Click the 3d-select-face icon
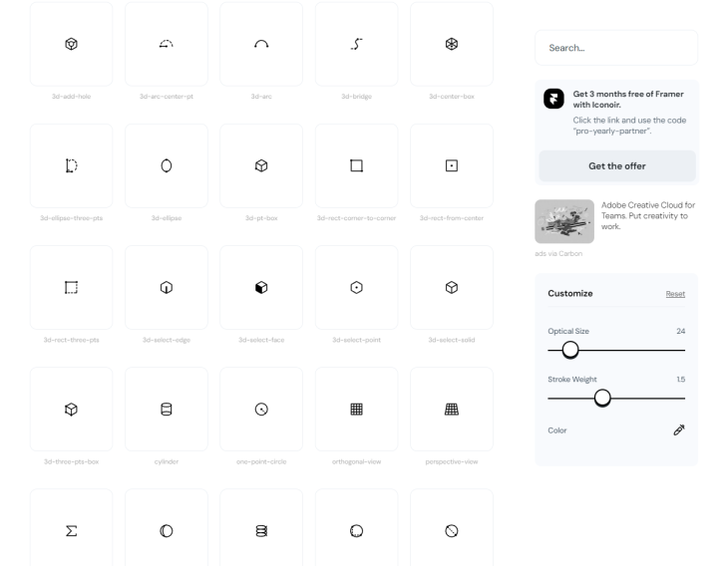This screenshot has width=728, height=566. 261,287
